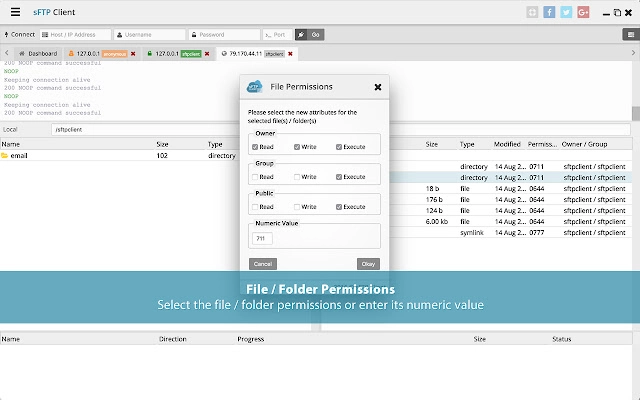Close the 127.0.0.1 anonymous tab

[133, 54]
